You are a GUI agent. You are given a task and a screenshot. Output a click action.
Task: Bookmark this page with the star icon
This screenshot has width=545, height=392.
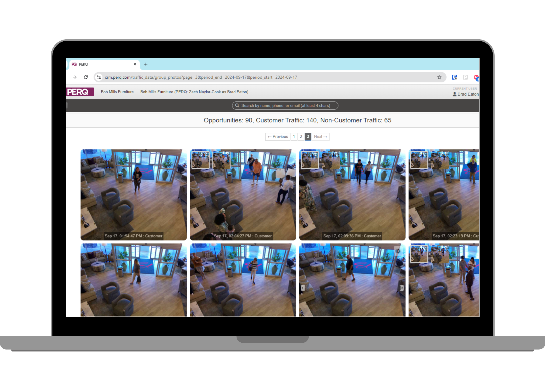(x=439, y=77)
